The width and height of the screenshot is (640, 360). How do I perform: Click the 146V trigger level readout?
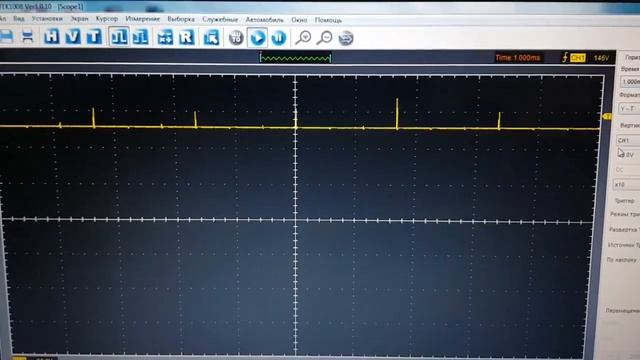tap(601, 58)
